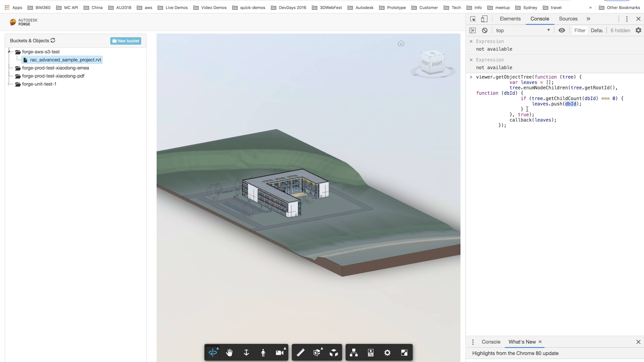Select the forge-prod-test-xiaodong-pdf bucket
644x362 pixels.
pos(53,76)
